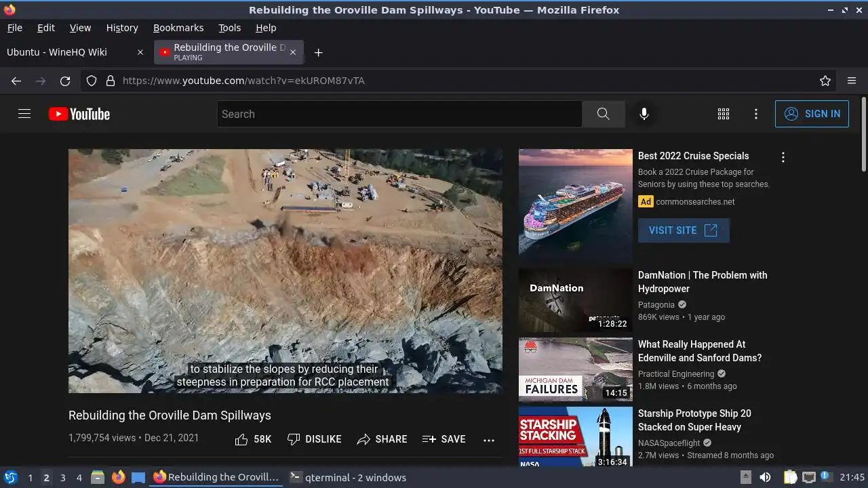Image resolution: width=868 pixels, height=488 pixels.
Task: Open the View menu
Action: coord(80,28)
